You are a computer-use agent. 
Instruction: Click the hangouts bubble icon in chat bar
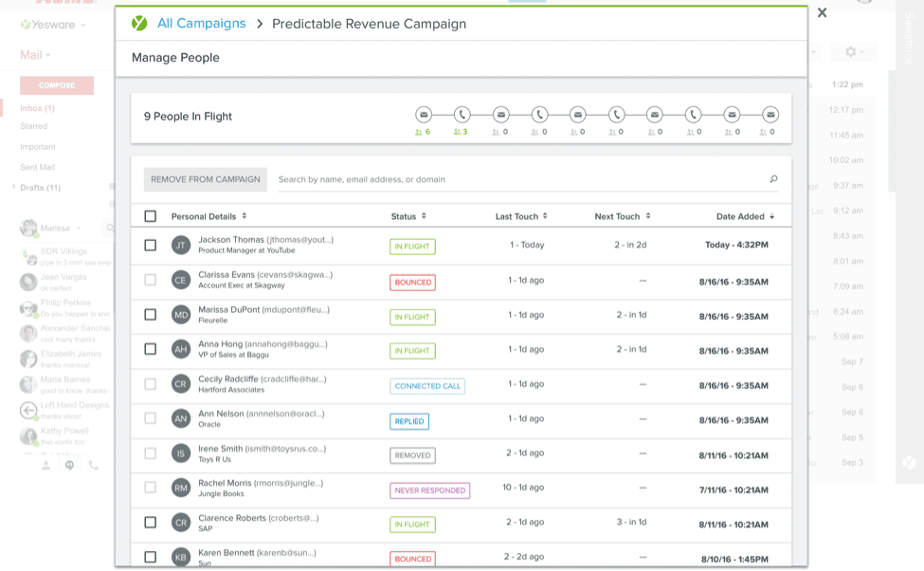point(69,466)
